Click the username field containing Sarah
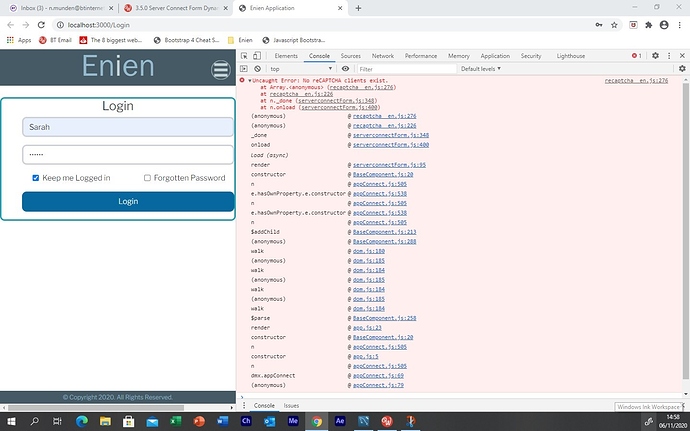This screenshot has height=431, width=690. [x=128, y=127]
